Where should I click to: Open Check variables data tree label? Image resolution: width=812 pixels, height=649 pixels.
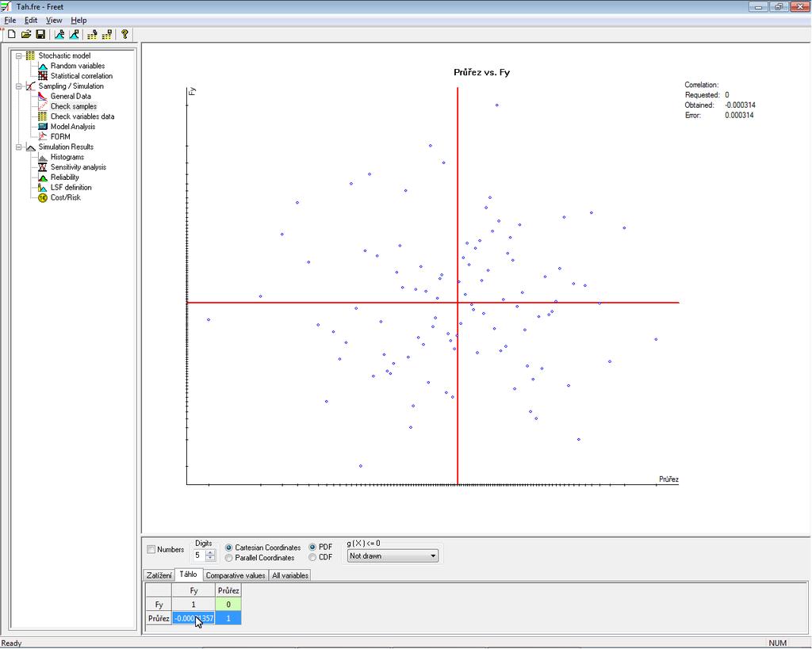tap(82, 116)
